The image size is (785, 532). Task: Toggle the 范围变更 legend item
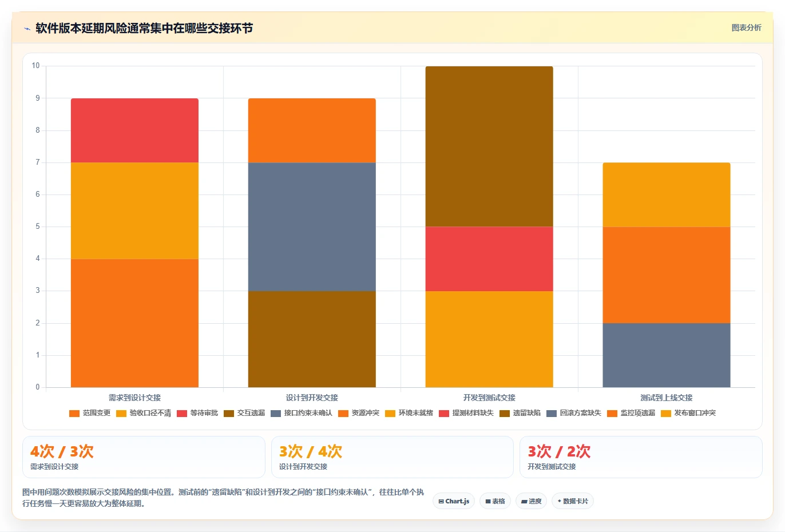tap(90, 413)
